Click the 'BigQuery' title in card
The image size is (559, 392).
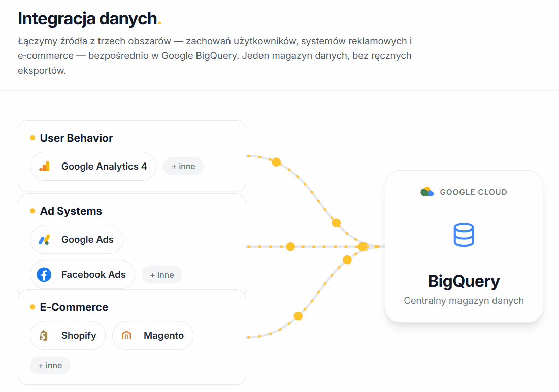point(464,281)
